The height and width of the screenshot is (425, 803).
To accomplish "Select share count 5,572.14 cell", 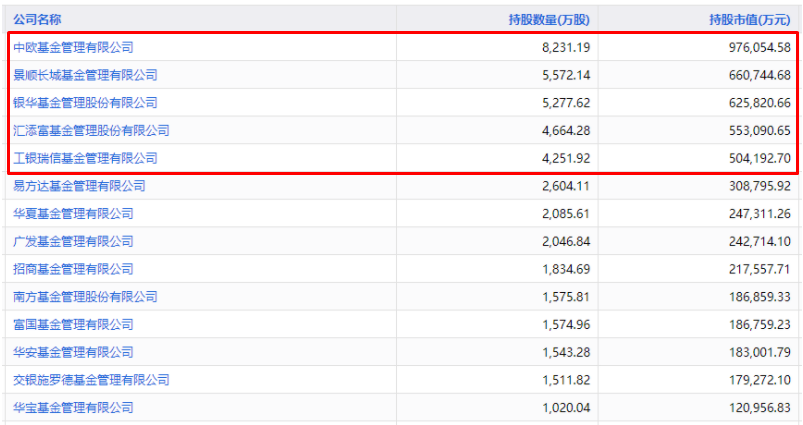I will coord(566,75).
